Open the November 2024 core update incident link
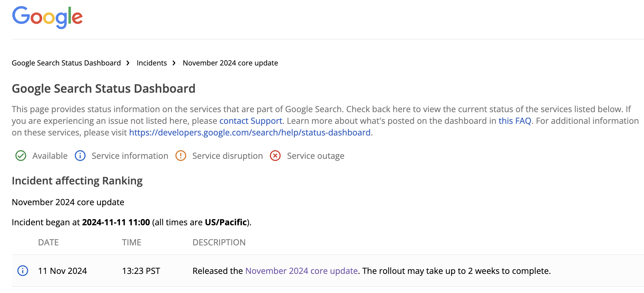644x293 pixels. 301,271
